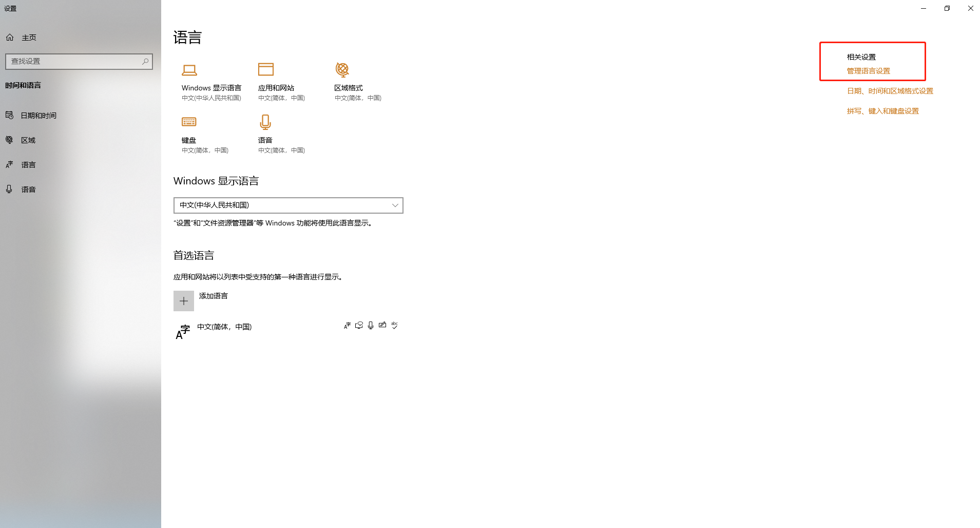
Task: Click the 区域格式 globe icon
Action: [x=342, y=69]
